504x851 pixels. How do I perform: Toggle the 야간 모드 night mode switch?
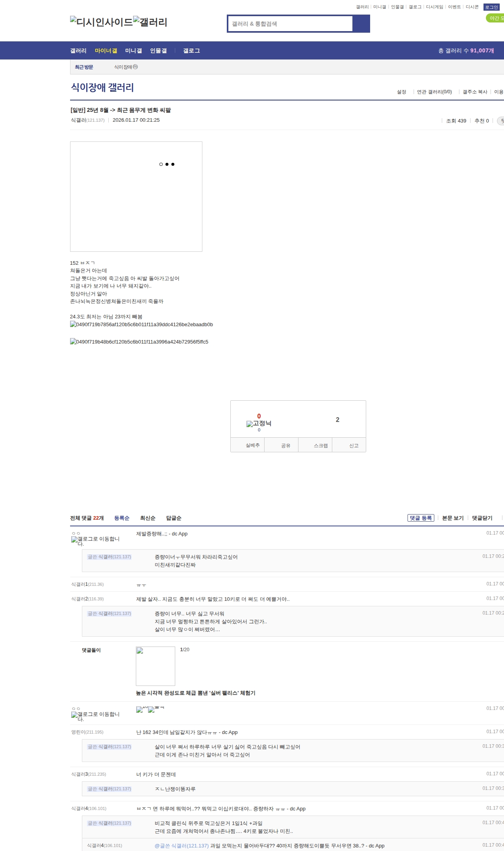point(495,18)
